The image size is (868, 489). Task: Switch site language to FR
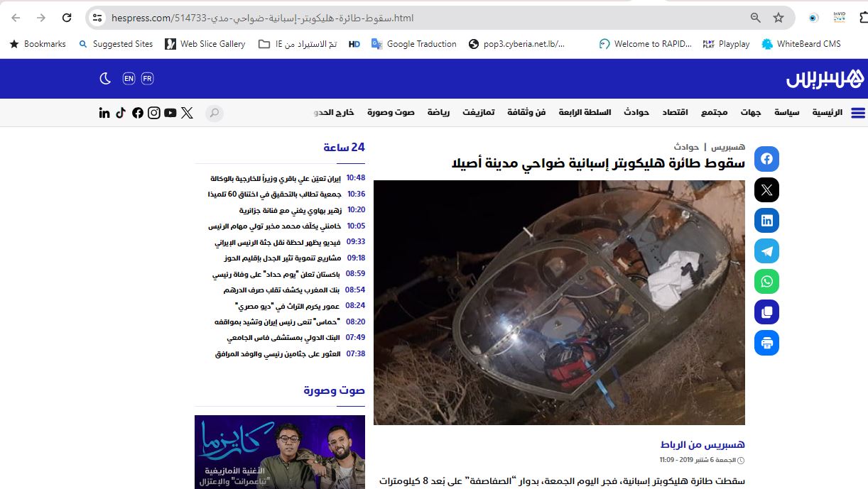pyautogui.click(x=147, y=78)
